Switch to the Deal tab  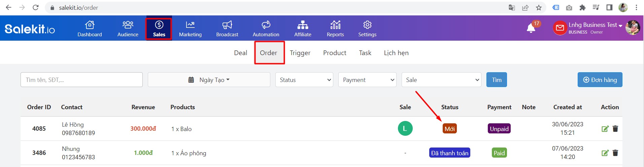click(241, 53)
